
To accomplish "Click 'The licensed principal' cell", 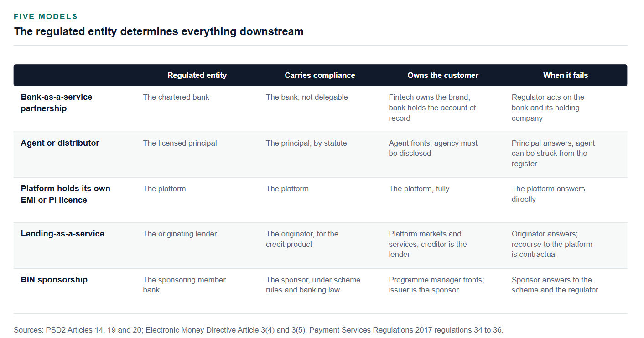I will pyautogui.click(x=180, y=143).
